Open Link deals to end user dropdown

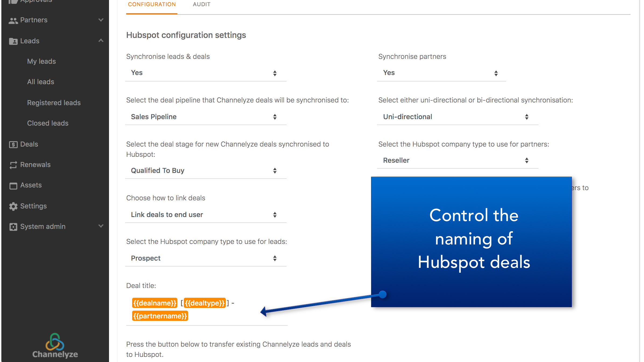[x=206, y=215]
